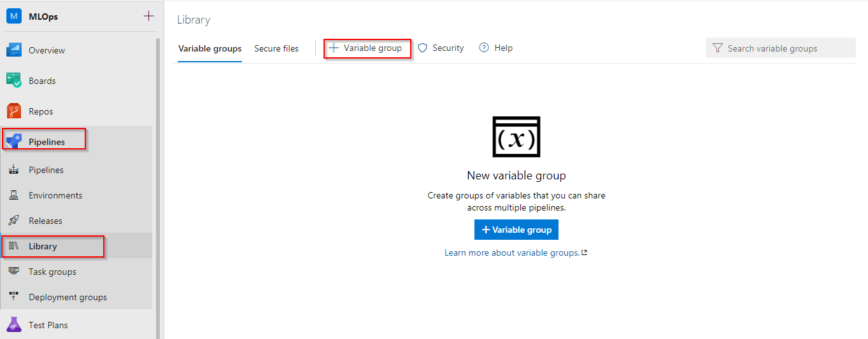Click the Library books icon

13,246
